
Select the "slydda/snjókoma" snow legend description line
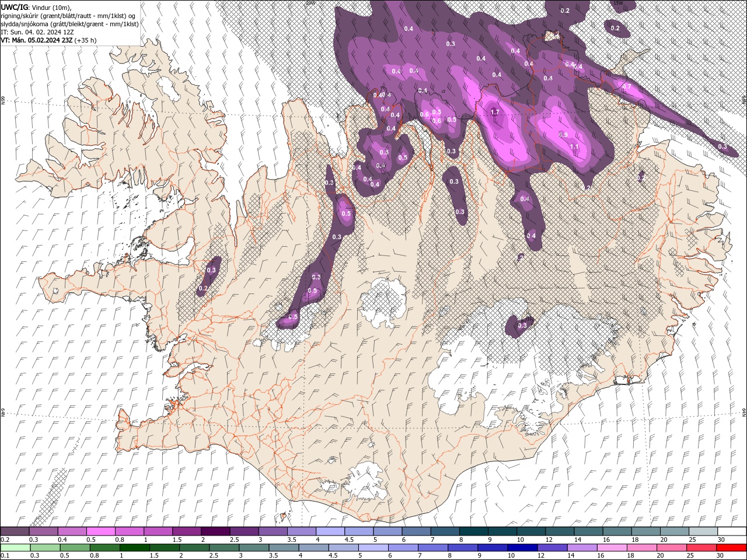click(69, 24)
